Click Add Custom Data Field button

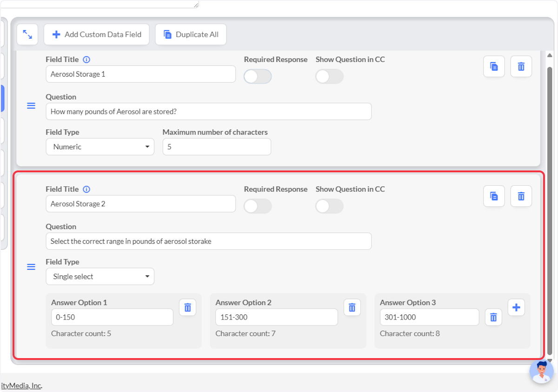click(x=97, y=34)
